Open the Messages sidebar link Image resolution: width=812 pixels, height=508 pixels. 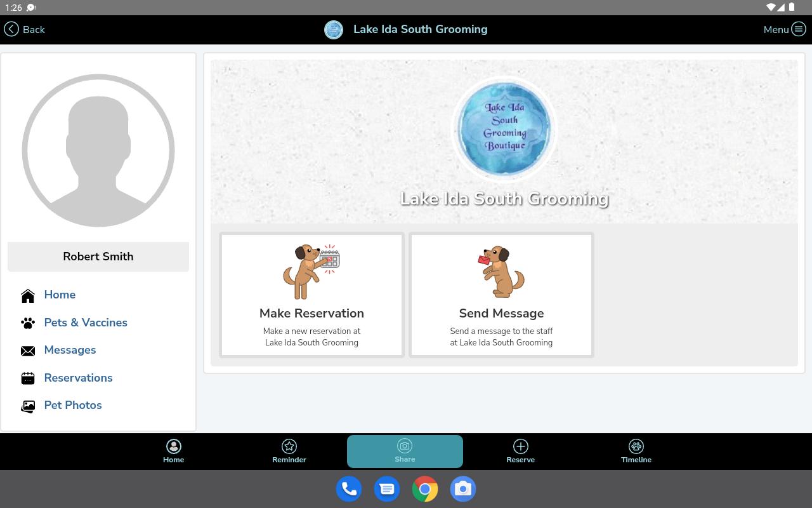pyautogui.click(x=70, y=350)
